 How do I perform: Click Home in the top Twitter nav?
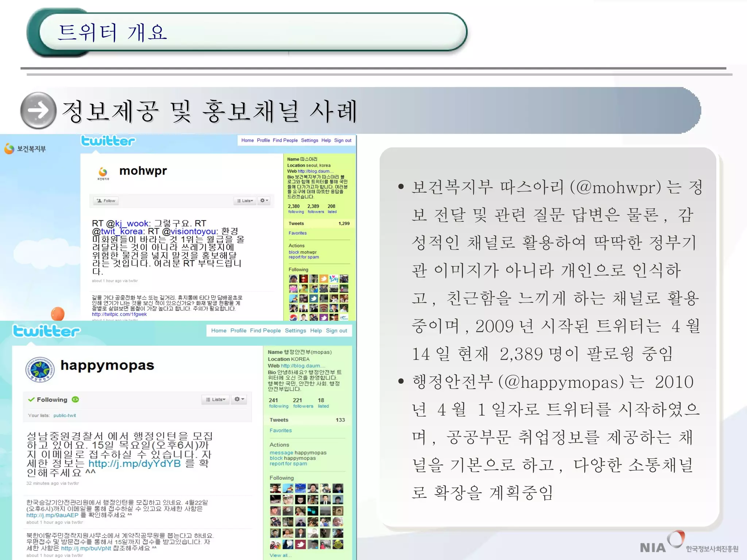tap(247, 140)
